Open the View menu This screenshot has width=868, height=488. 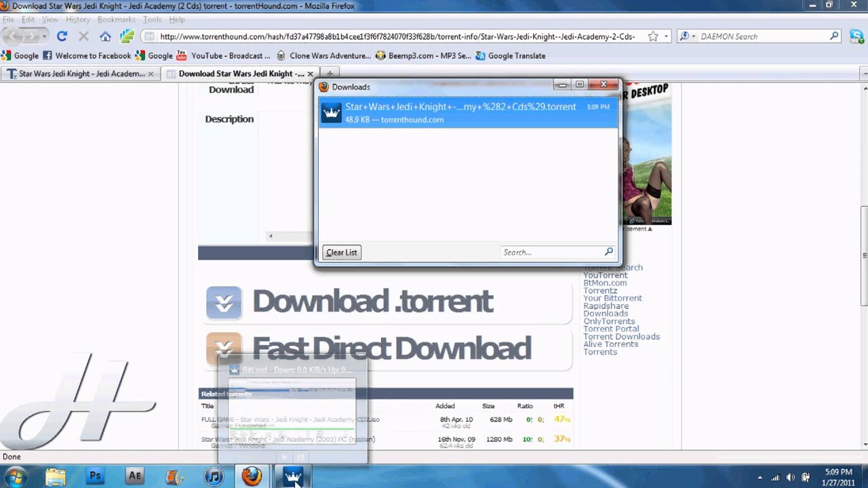(50, 20)
